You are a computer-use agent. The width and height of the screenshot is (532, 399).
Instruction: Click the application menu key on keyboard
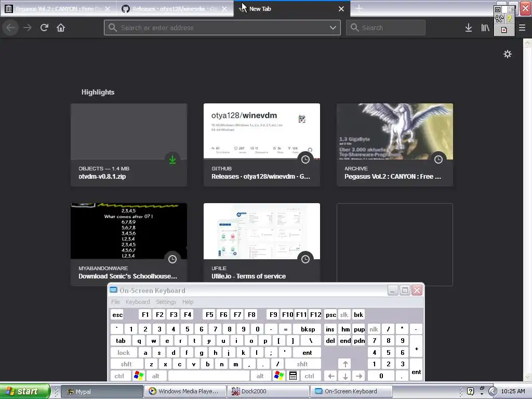point(293,376)
